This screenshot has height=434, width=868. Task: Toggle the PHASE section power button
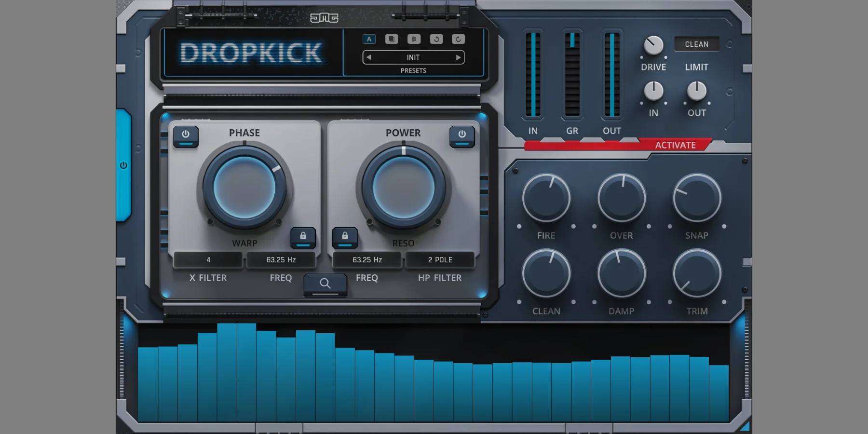click(x=186, y=136)
